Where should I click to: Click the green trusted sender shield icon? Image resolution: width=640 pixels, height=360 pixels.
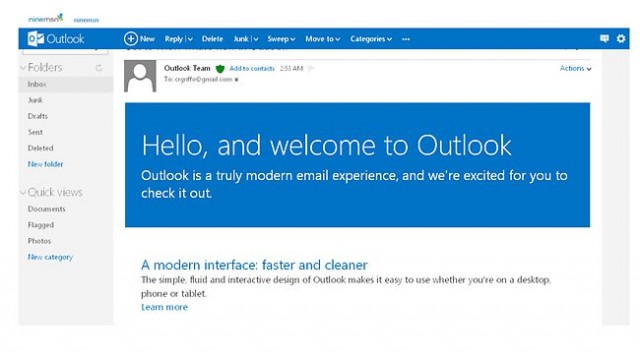[220, 69]
